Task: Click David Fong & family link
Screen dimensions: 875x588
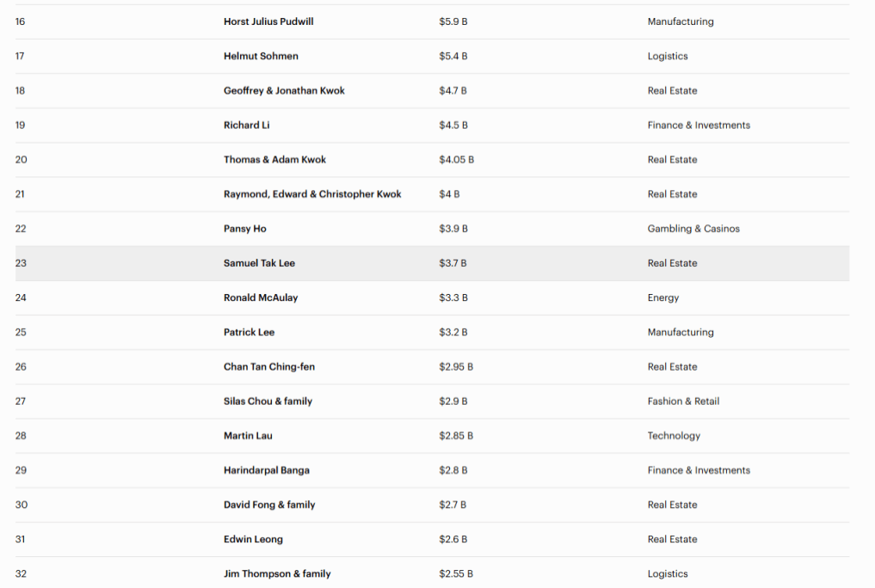Action: click(269, 505)
